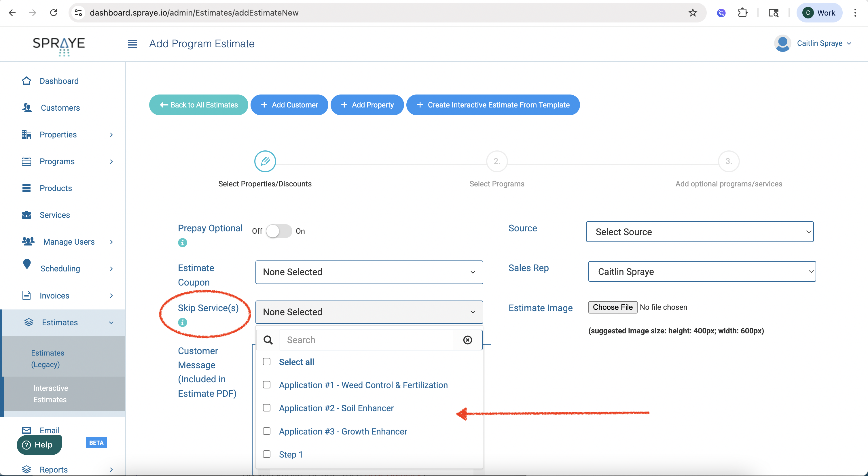
Task: Click the hamburger menu icon
Action: [x=132, y=44]
